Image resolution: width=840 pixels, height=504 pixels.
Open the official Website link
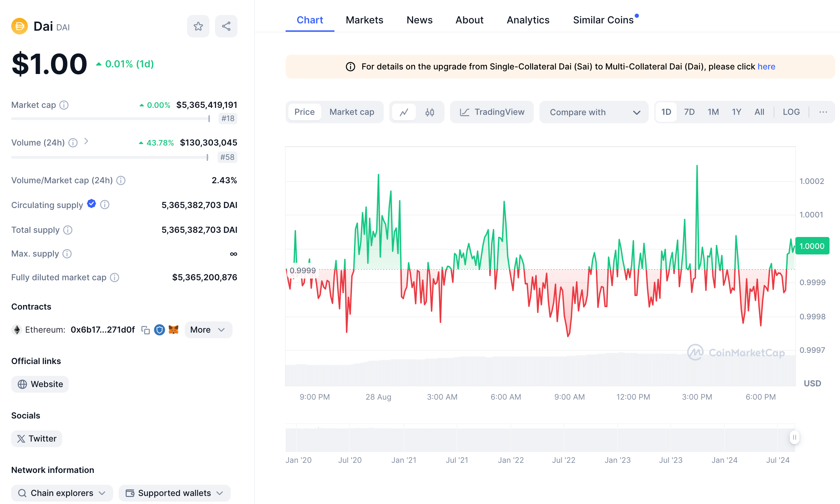click(40, 384)
